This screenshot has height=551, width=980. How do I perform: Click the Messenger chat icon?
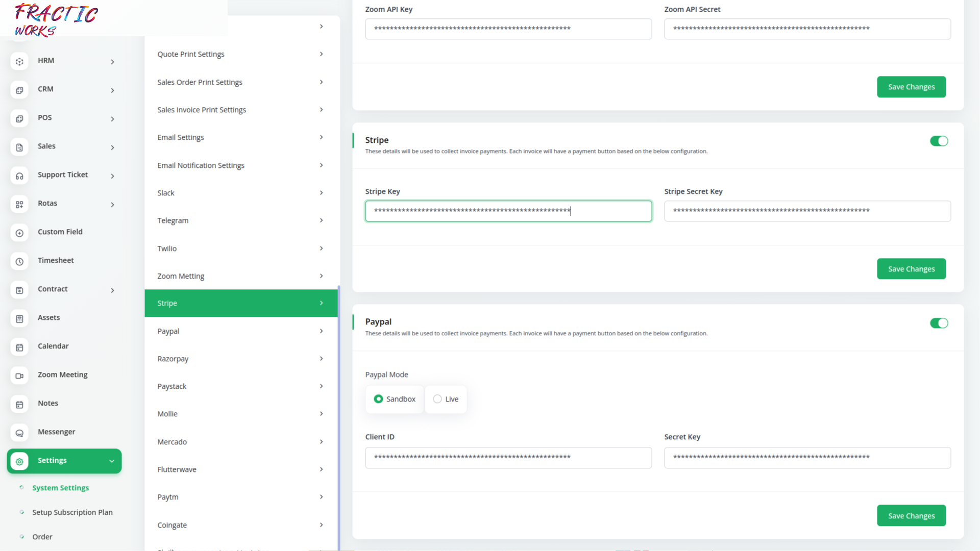pyautogui.click(x=19, y=433)
